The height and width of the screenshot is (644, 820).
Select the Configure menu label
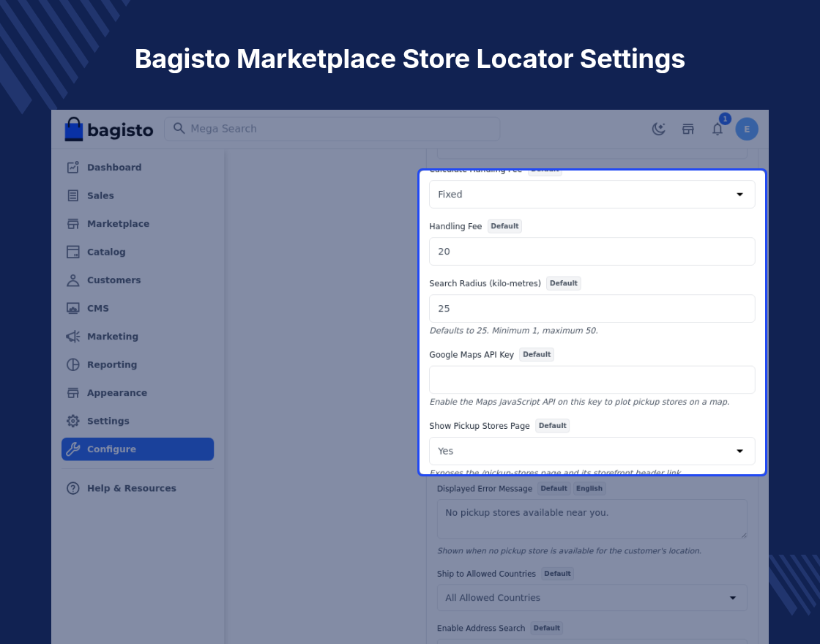click(x=111, y=449)
